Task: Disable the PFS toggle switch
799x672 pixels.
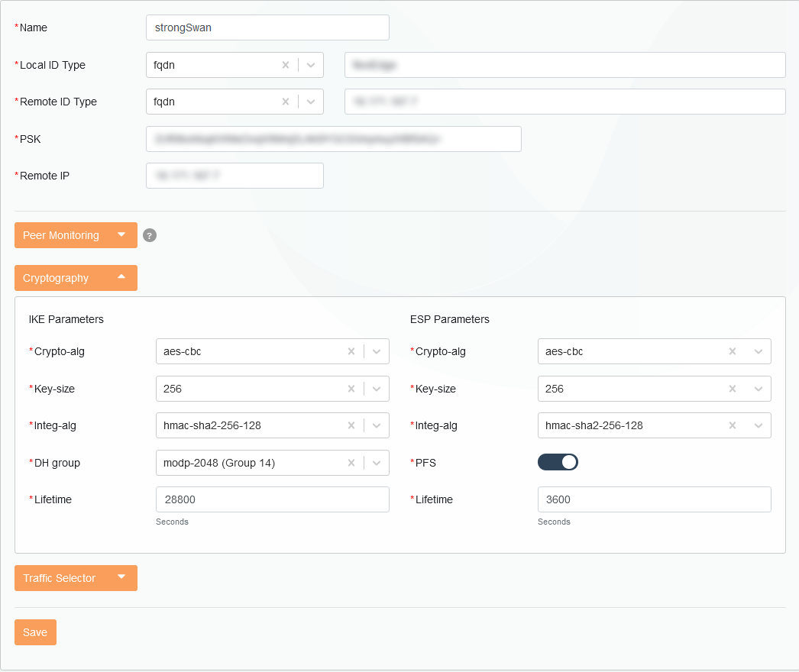Action: [558, 462]
